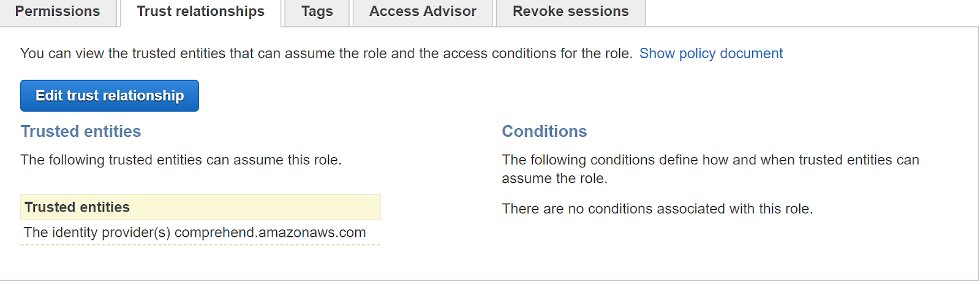The image size is (980, 284).
Task: Click "The following trusted entities can assume" sentence
Action: (x=181, y=160)
